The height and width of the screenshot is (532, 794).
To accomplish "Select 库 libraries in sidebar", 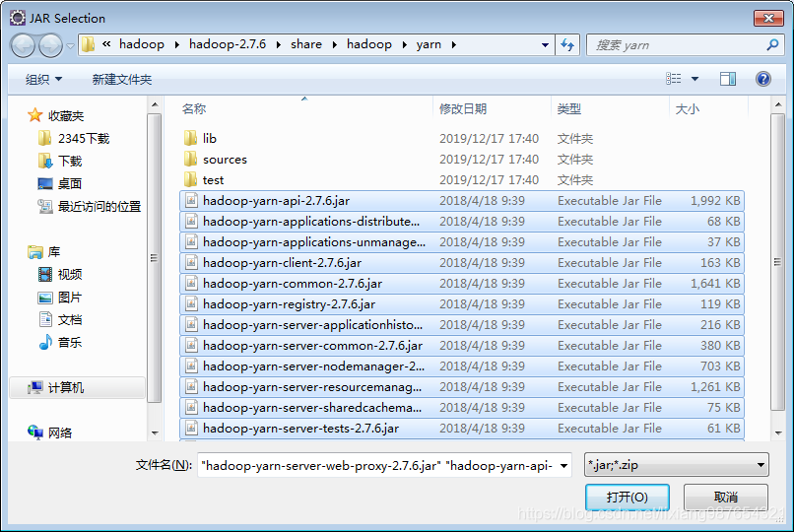I will click(44, 251).
